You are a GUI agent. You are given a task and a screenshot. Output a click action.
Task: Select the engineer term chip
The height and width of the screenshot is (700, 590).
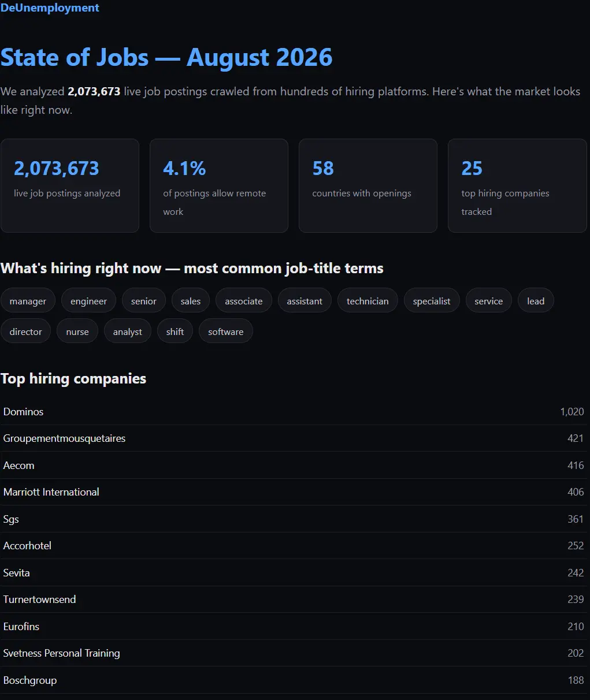coord(88,301)
